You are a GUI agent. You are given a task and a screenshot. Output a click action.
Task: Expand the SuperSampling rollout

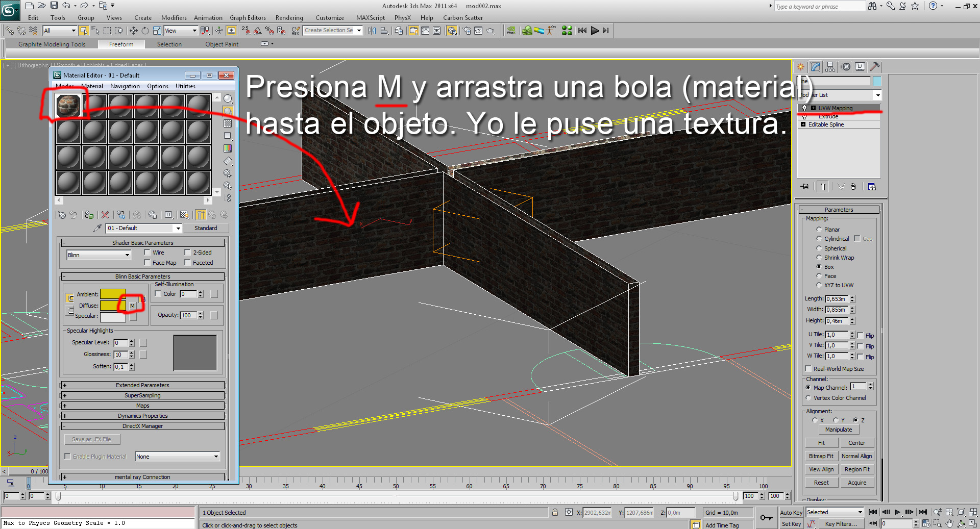143,395
